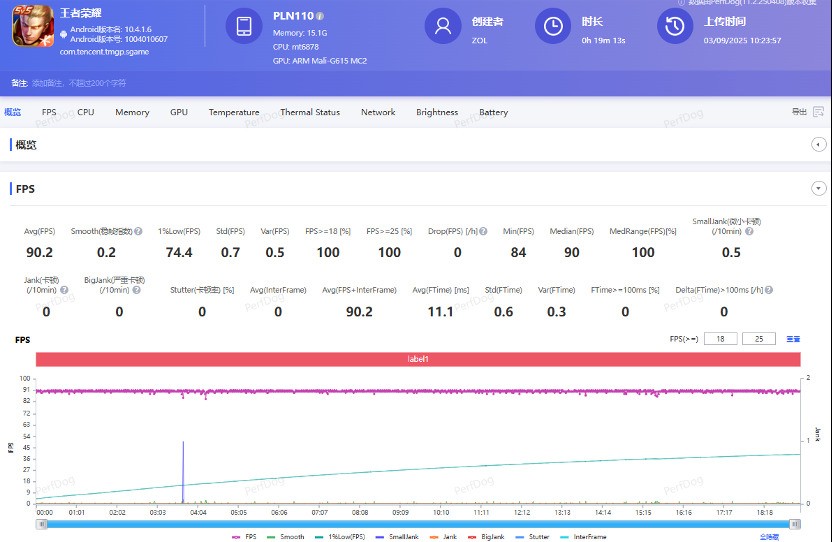The height and width of the screenshot is (542, 832).
Task: Switch to the Temperature tab
Action: coord(234,113)
